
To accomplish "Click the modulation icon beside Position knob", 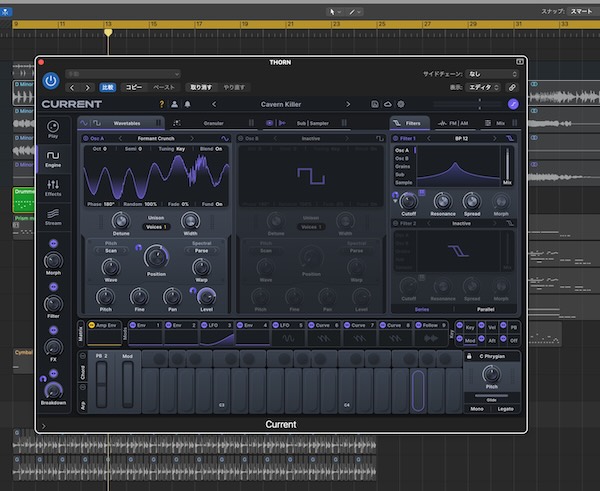I will tap(139, 248).
